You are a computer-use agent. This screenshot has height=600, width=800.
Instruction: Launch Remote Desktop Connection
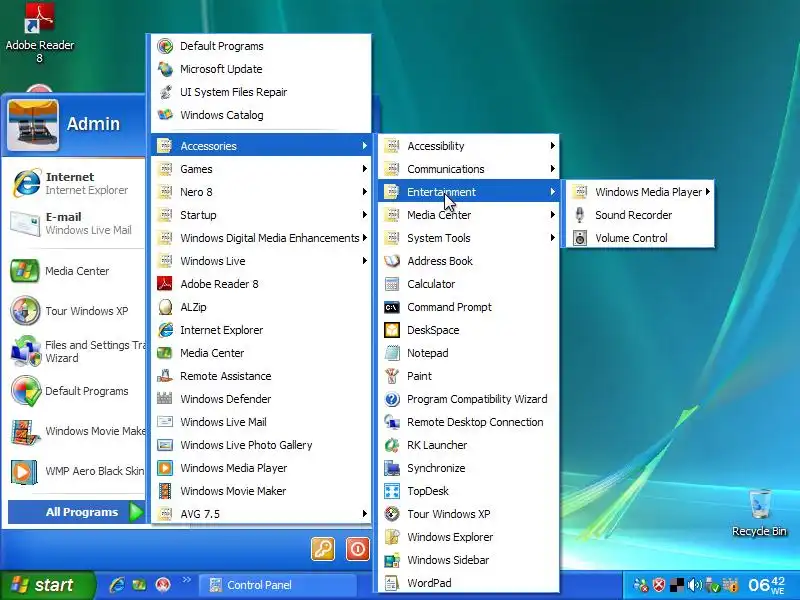(468, 422)
